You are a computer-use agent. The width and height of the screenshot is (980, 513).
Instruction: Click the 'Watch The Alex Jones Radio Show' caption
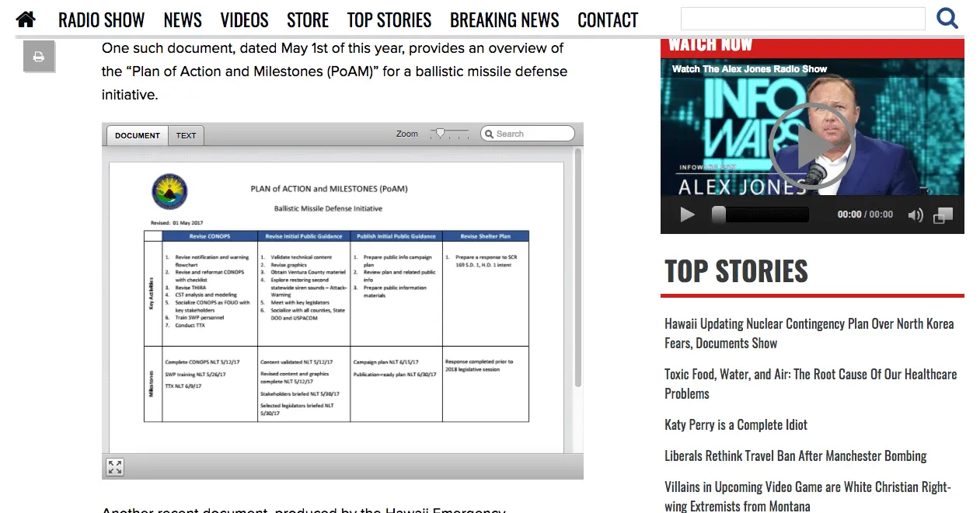click(749, 69)
